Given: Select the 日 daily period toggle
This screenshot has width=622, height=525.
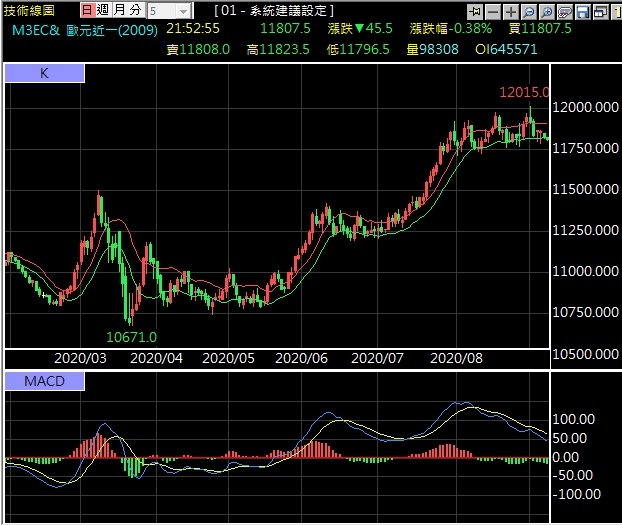Looking at the screenshot, I should coord(87,10).
